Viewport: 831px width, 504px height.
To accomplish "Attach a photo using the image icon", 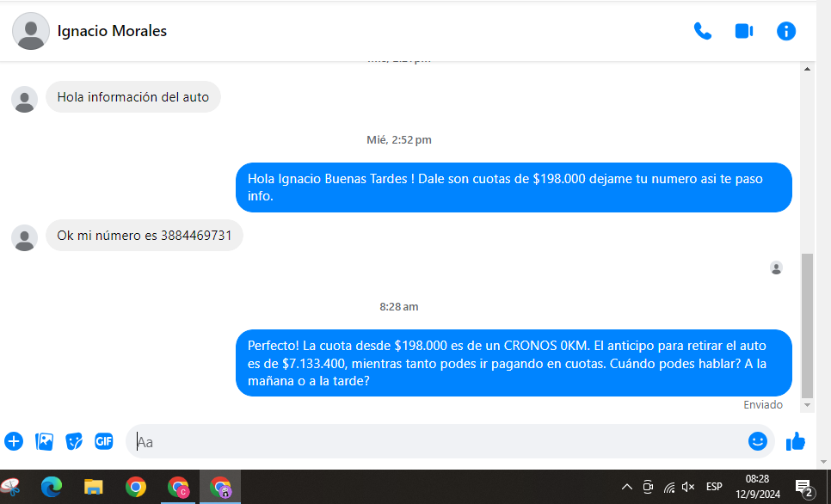I will point(44,441).
